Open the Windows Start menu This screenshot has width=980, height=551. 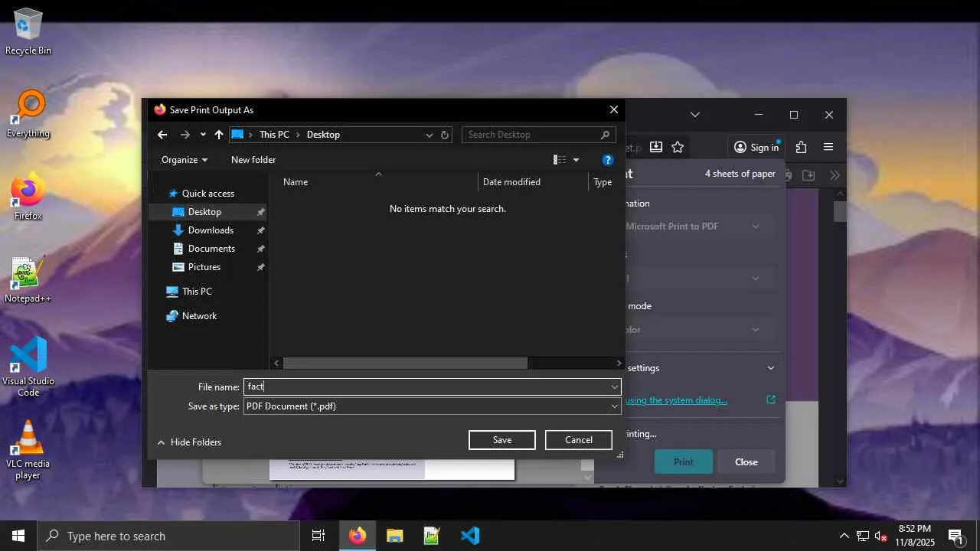[x=18, y=536]
